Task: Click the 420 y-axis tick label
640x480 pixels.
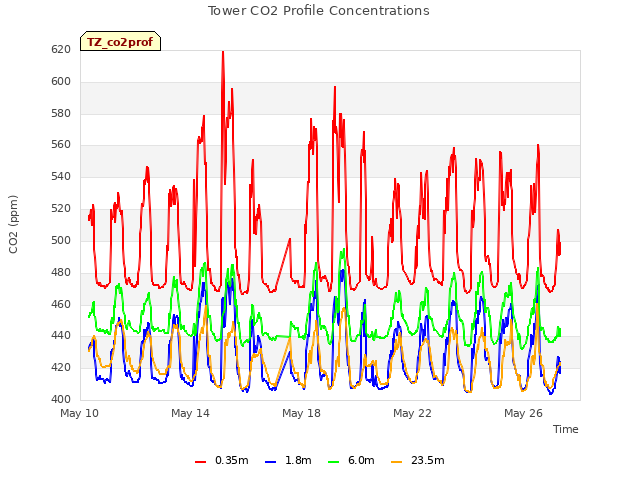Action: tap(61, 367)
